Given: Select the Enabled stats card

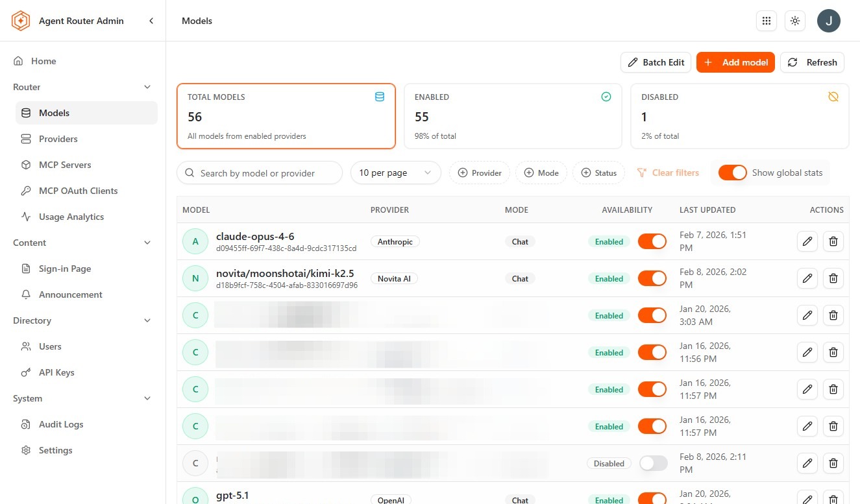Looking at the screenshot, I should pos(513,116).
